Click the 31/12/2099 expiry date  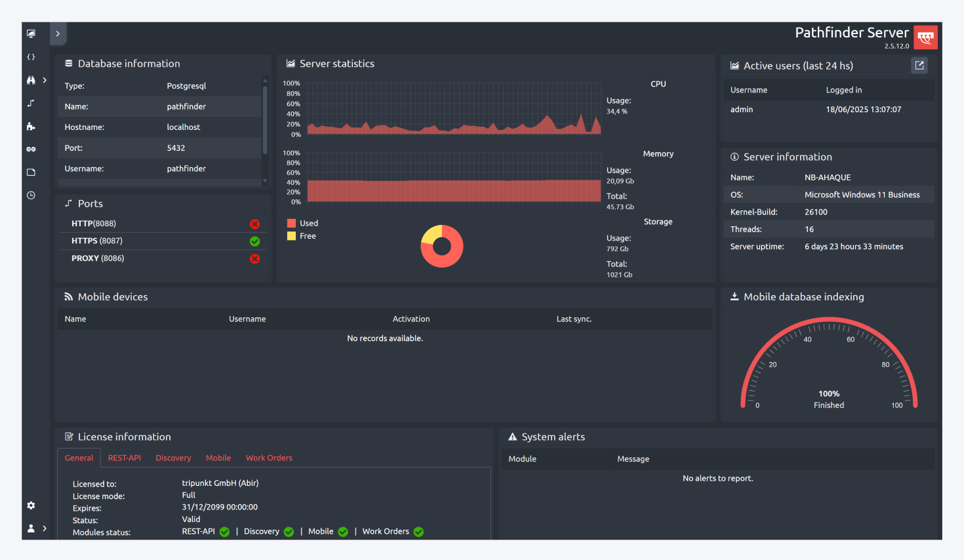[x=220, y=507]
